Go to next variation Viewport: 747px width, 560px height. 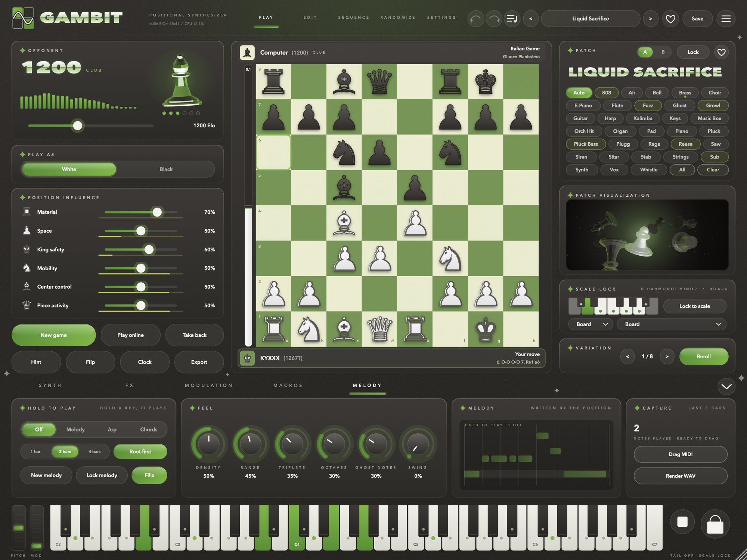[667, 357]
